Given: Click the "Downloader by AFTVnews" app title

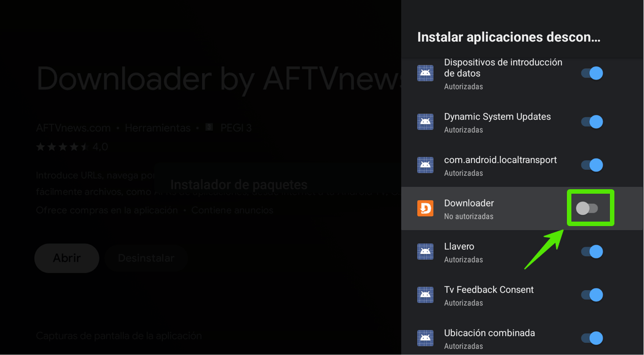Looking at the screenshot, I should pos(218,78).
